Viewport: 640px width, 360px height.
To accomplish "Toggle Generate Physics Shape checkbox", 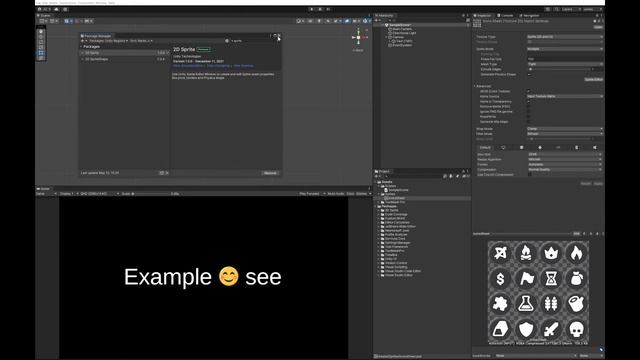I will [529, 75].
